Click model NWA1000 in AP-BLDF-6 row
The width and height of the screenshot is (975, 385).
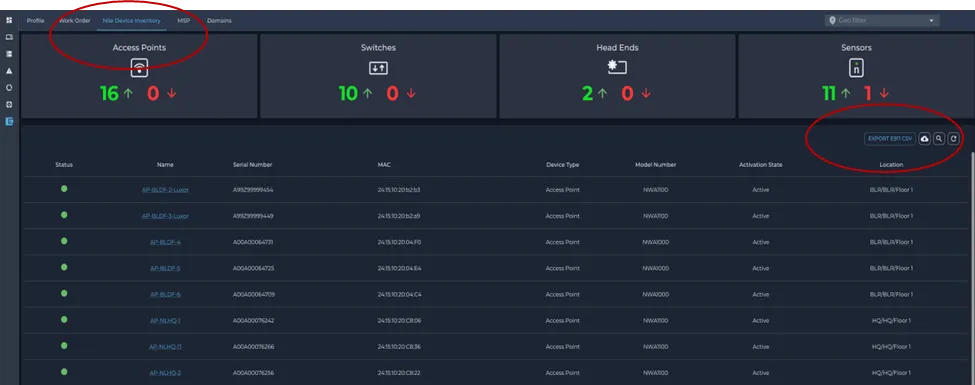pyautogui.click(x=655, y=294)
